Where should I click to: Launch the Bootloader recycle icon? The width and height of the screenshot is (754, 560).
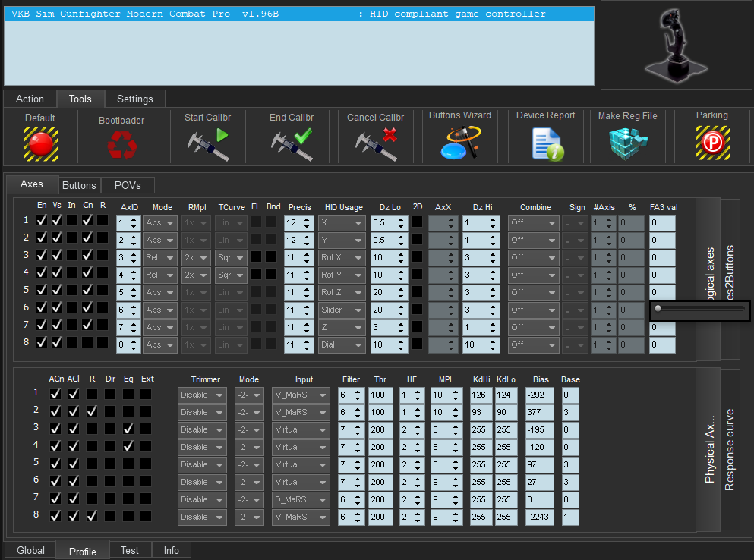coord(121,143)
